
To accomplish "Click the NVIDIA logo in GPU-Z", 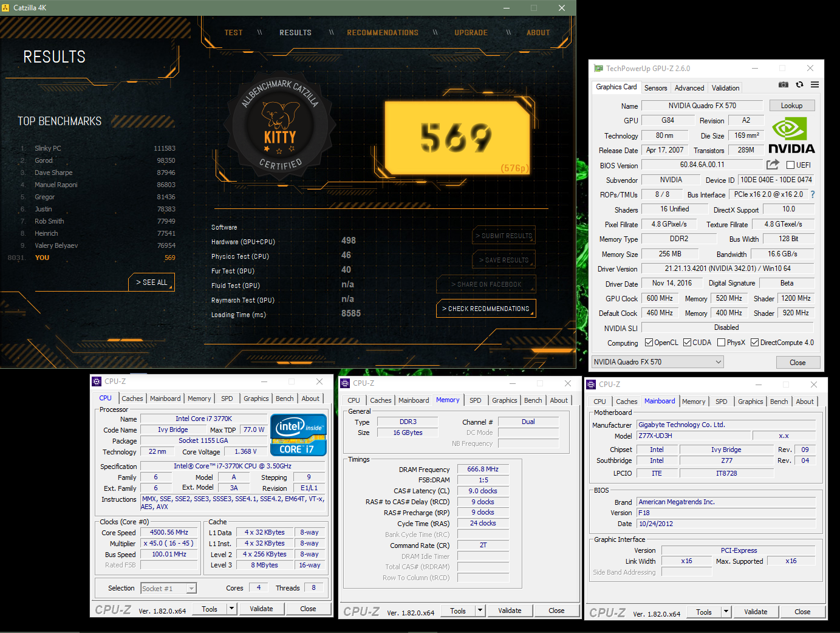I will [791, 135].
